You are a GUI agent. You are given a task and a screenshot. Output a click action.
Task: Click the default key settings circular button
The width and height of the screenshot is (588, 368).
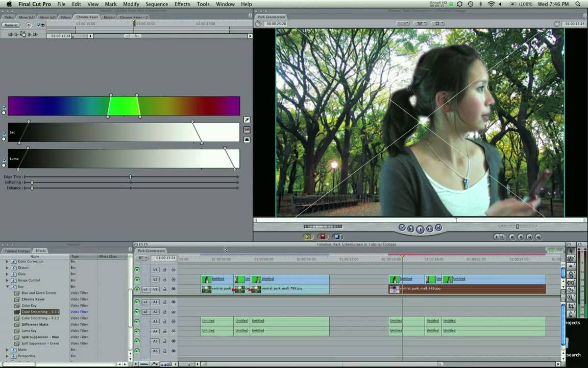29,25
